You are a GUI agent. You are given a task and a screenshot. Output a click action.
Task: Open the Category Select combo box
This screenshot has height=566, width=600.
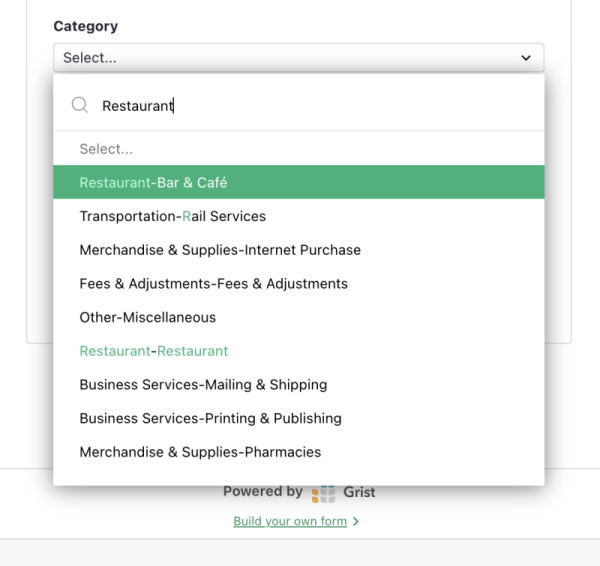298,58
